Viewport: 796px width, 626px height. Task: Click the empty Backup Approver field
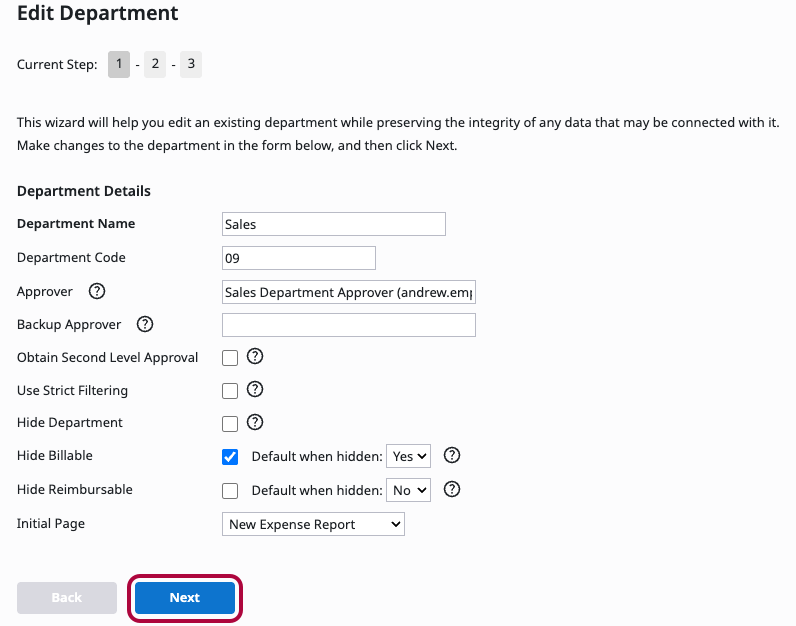tap(349, 325)
